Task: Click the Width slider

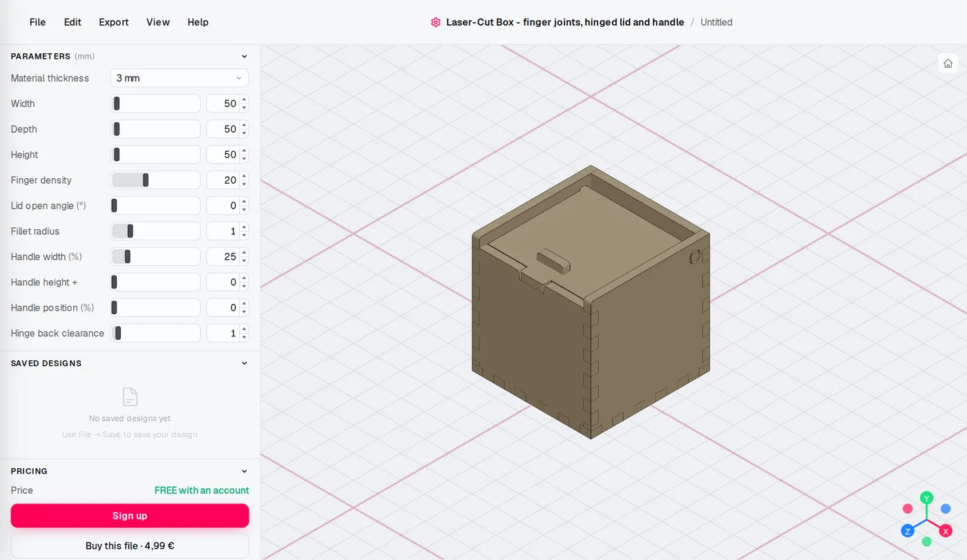Action: pos(155,104)
